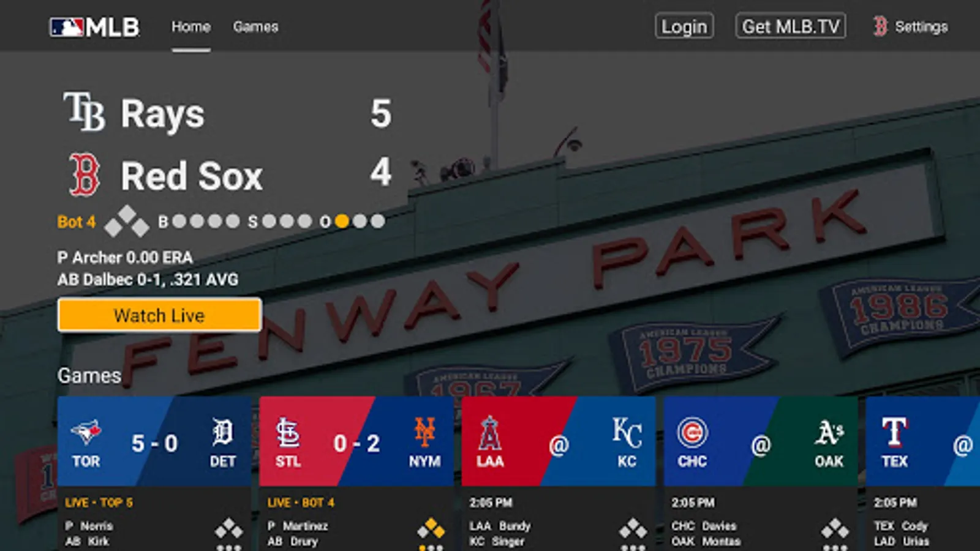Click the bases diamond on the CHC-OAK card
980x551 pixels.
pos(835,529)
